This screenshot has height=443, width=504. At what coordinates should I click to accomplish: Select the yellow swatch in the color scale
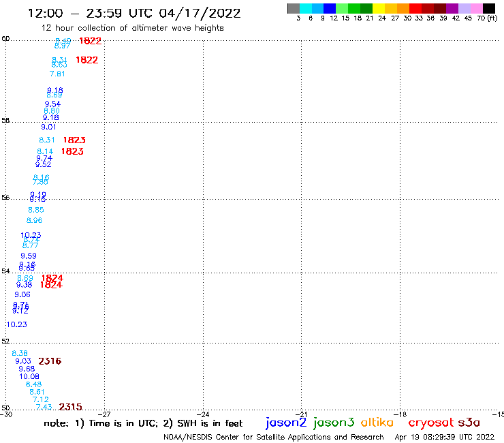pyautogui.click(x=379, y=8)
